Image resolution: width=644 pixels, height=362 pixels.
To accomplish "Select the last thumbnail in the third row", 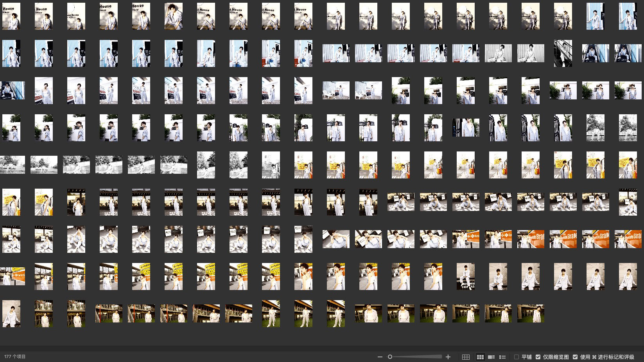I will (628, 90).
